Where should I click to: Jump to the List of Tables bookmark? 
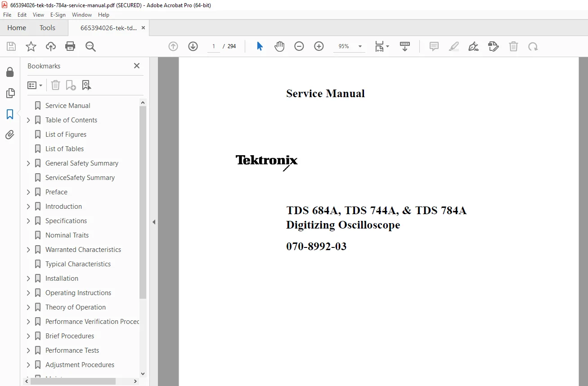pos(64,149)
